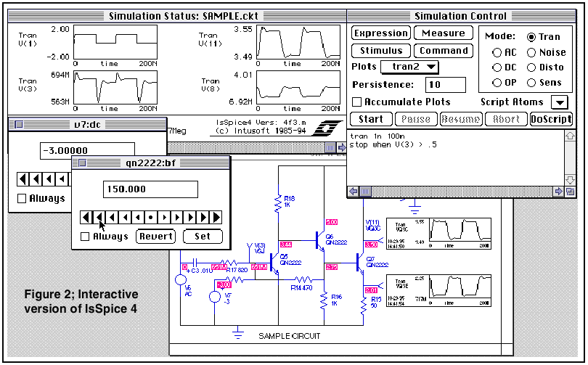The height and width of the screenshot is (365, 588).
Task: Check Always in the qn2222:bf window
Action: pos(85,237)
